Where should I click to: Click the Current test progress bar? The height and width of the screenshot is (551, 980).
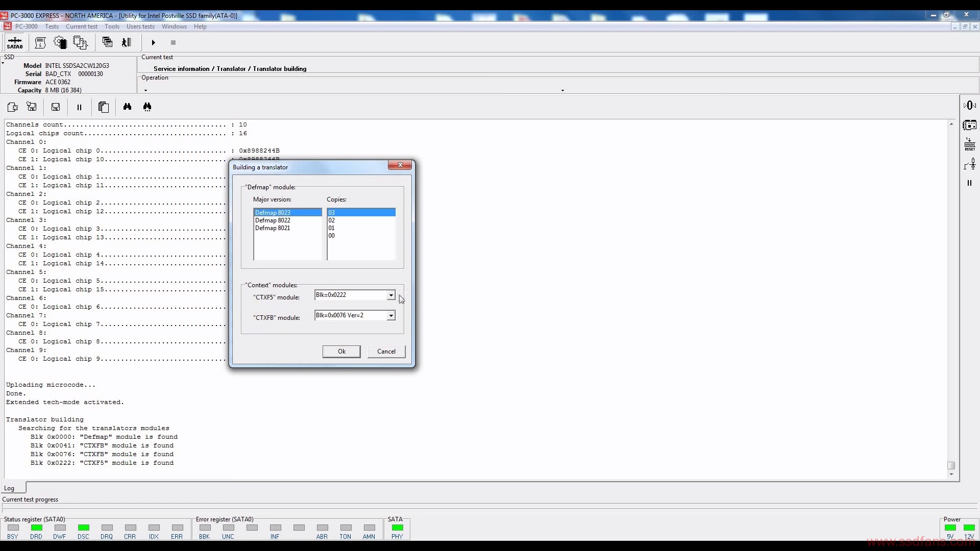(490, 508)
